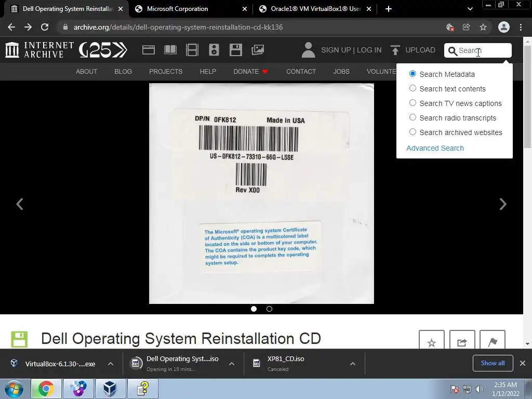This screenshot has height=399, width=532.
Task: Click the address bar URL
Action: coord(178,27)
